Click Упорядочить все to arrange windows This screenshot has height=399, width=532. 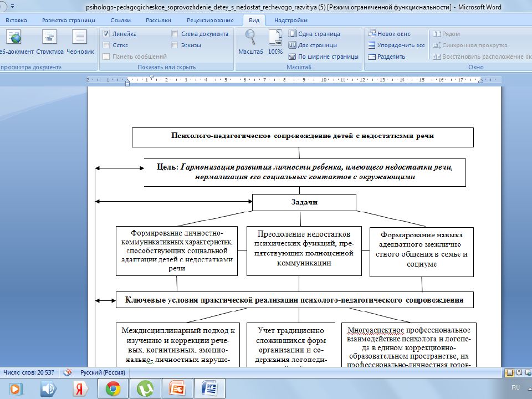pos(396,45)
